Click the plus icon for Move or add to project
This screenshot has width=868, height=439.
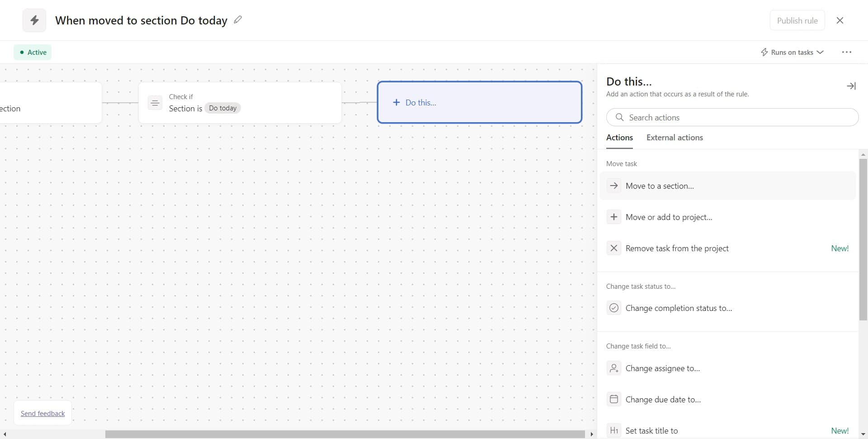click(613, 217)
